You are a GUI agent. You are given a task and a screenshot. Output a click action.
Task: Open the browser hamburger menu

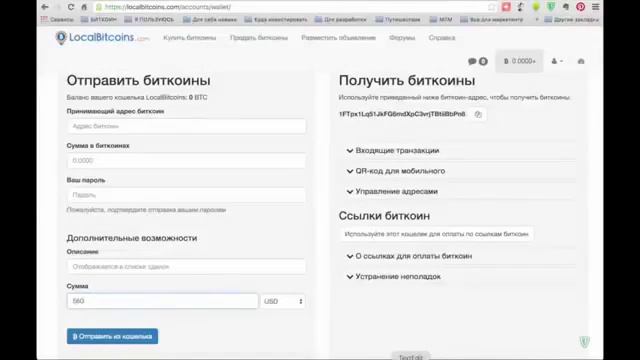596,7
